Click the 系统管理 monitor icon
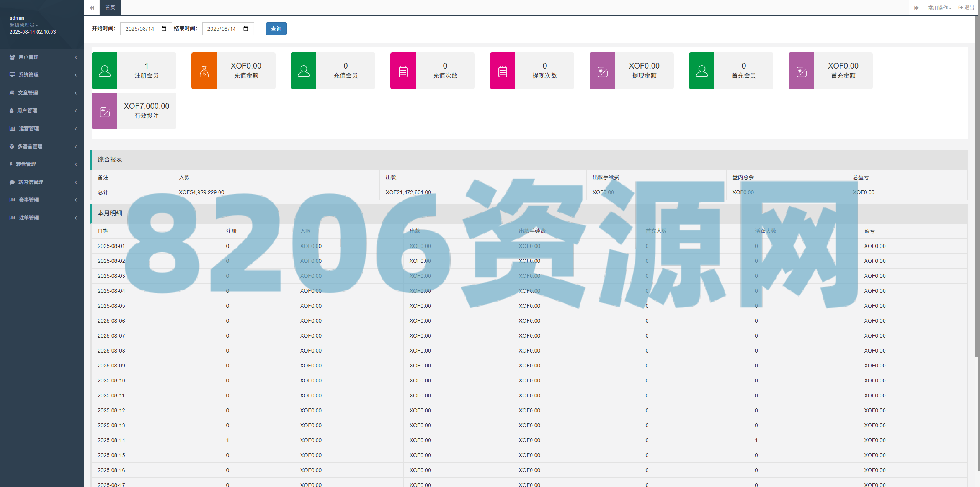This screenshot has width=980, height=487. point(11,75)
